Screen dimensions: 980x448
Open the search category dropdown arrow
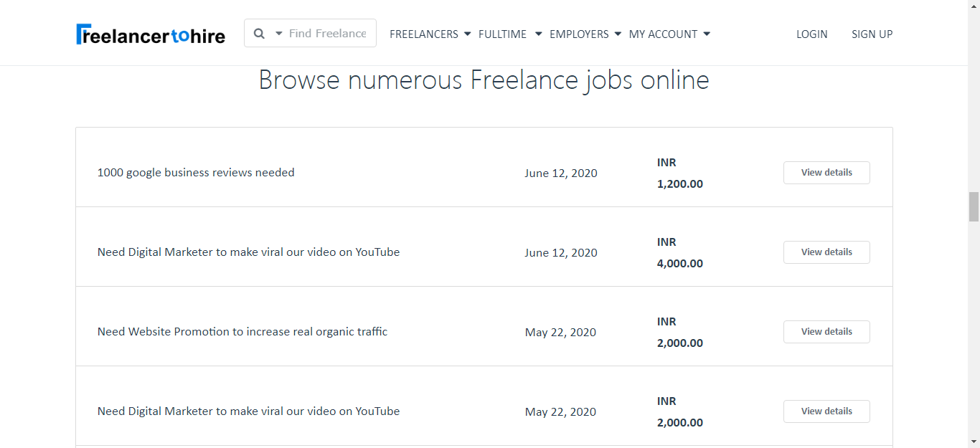(279, 34)
